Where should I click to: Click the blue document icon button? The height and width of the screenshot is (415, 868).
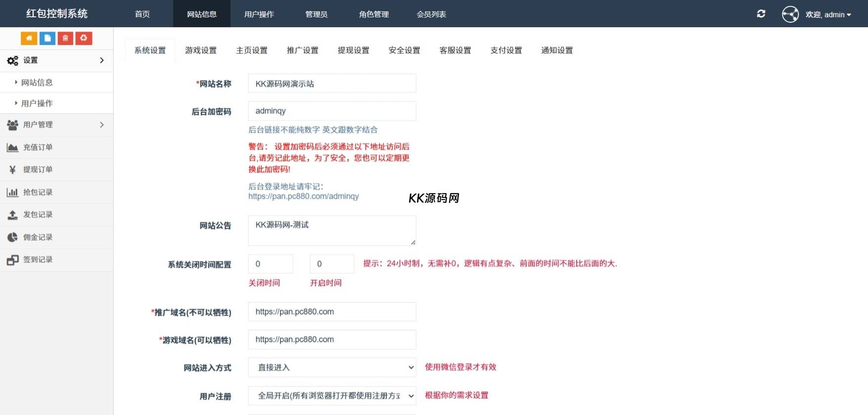[47, 38]
